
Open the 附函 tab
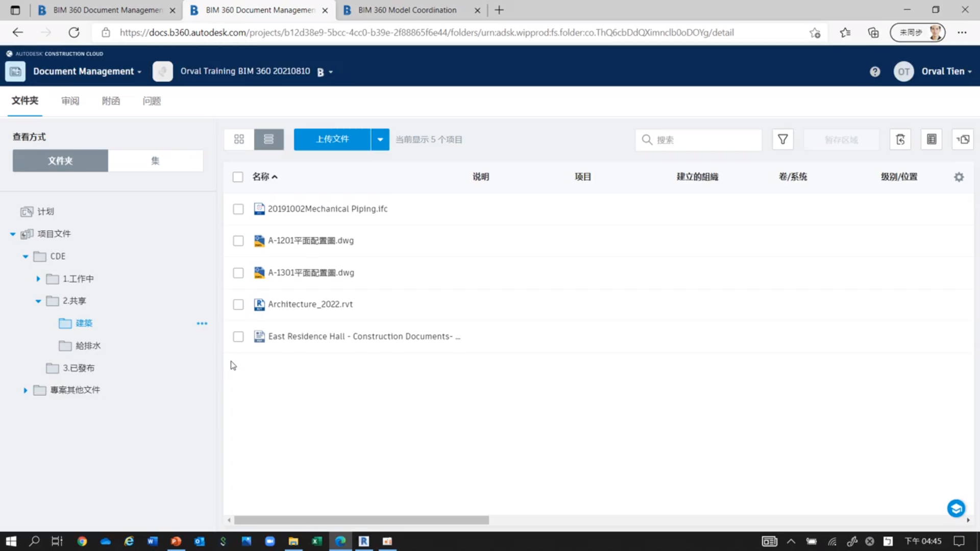coord(111,101)
